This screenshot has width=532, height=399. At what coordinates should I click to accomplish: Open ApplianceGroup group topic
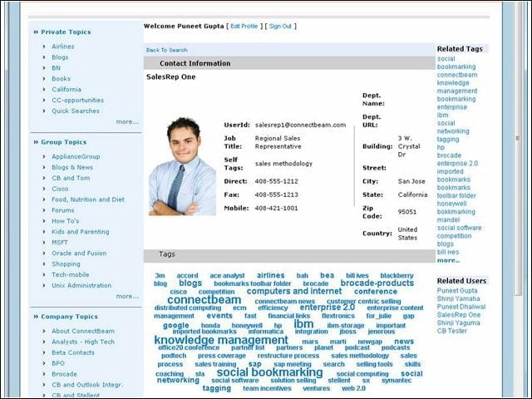(76, 157)
